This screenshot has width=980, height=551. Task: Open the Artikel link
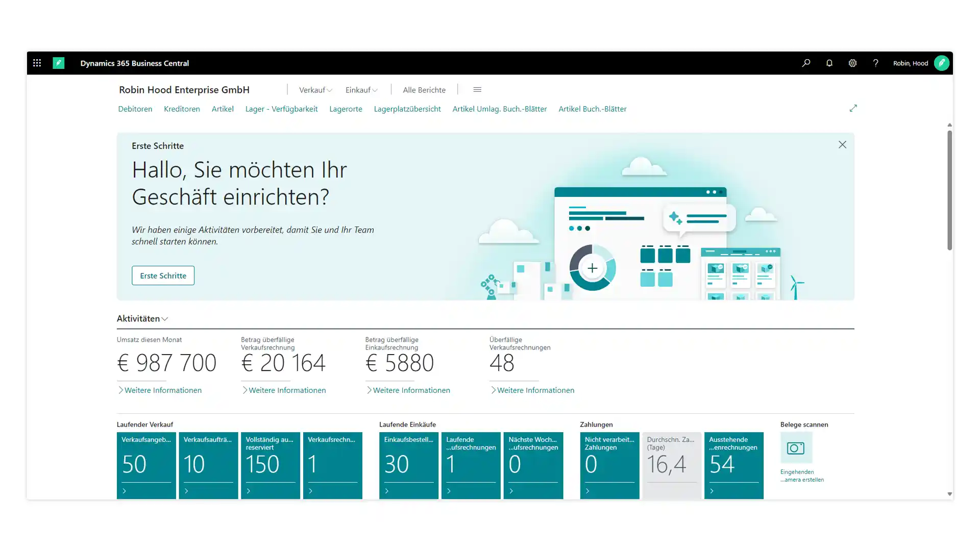pos(223,109)
